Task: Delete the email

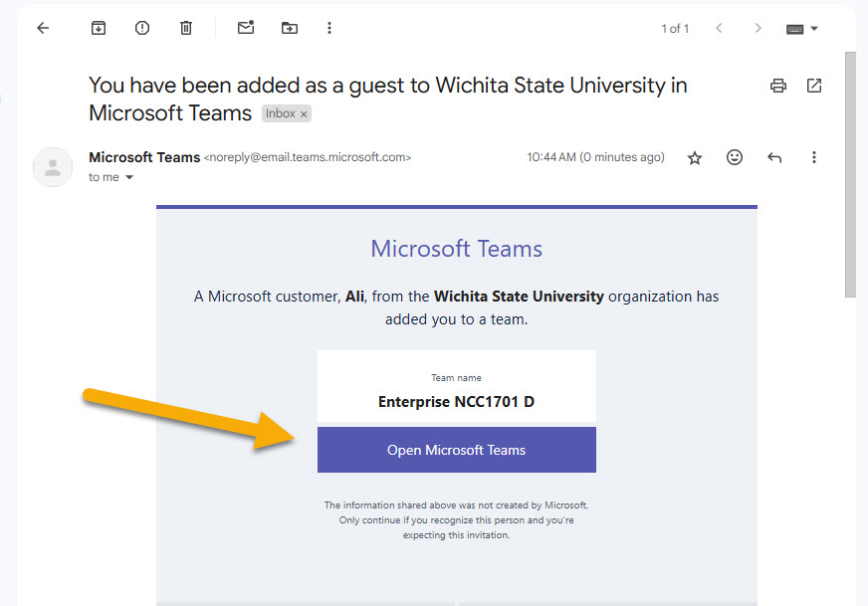Action: (x=185, y=27)
